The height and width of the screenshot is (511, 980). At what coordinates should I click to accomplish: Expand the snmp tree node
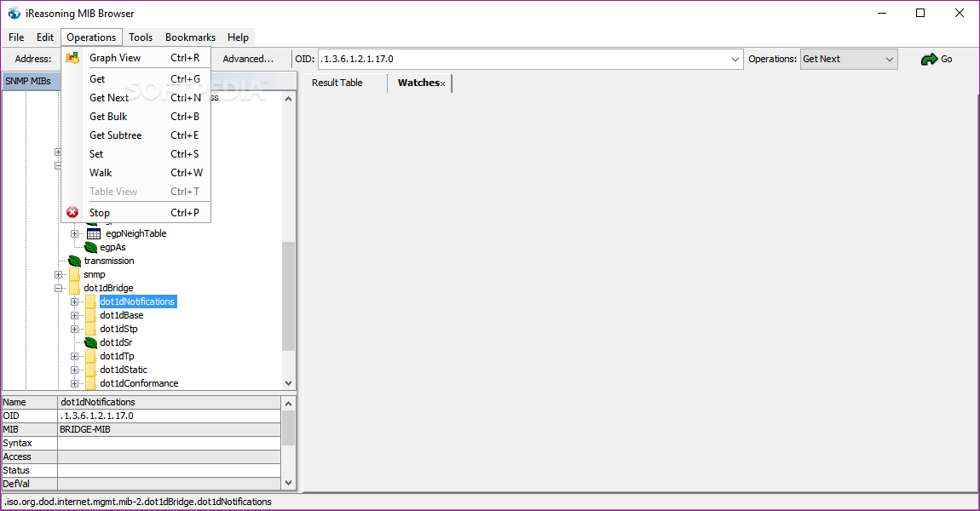coord(58,275)
